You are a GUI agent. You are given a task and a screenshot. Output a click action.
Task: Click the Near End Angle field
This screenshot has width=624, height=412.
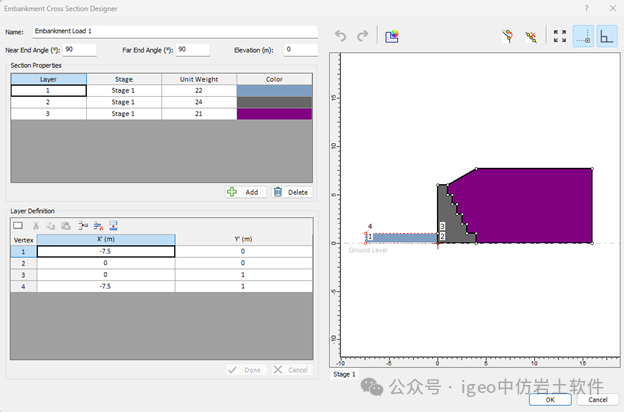click(x=80, y=50)
